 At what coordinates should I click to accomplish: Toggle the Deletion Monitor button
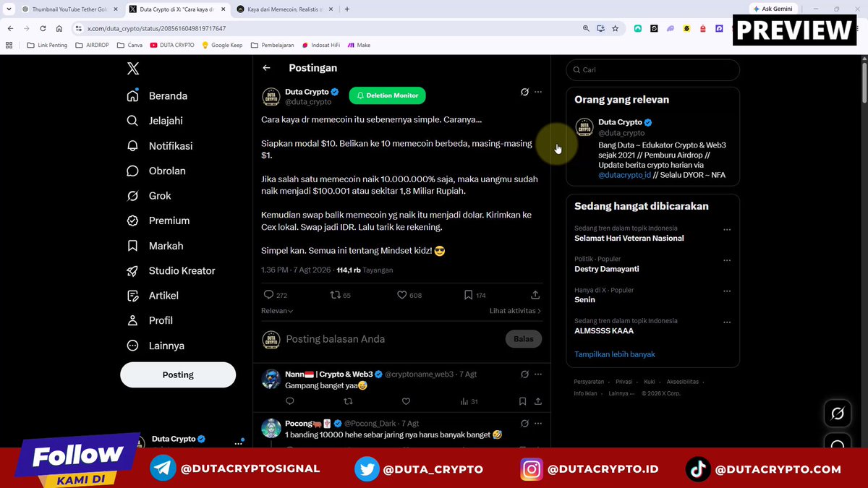(388, 95)
